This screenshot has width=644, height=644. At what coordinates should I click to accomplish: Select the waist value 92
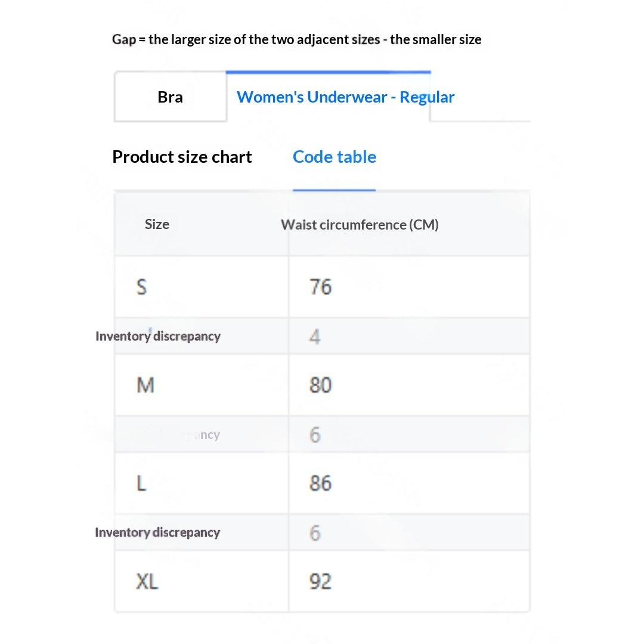320,581
